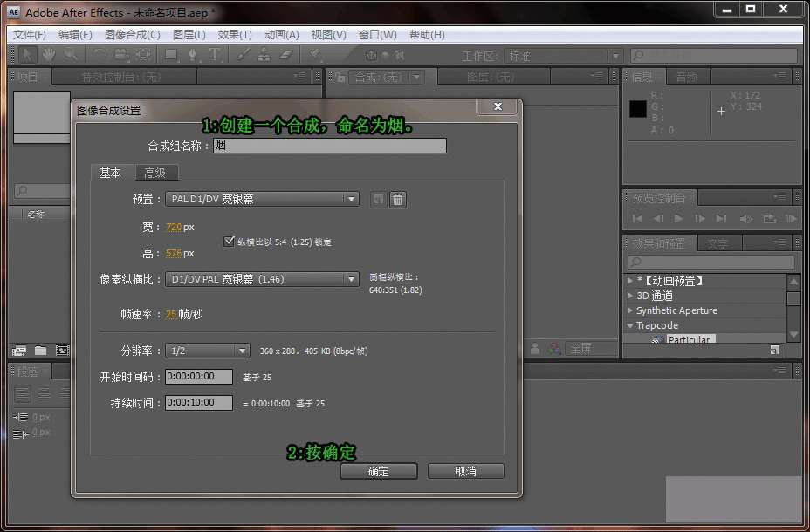Jump to first frame in preview panel
The height and width of the screenshot is (532, 810).
637,219
